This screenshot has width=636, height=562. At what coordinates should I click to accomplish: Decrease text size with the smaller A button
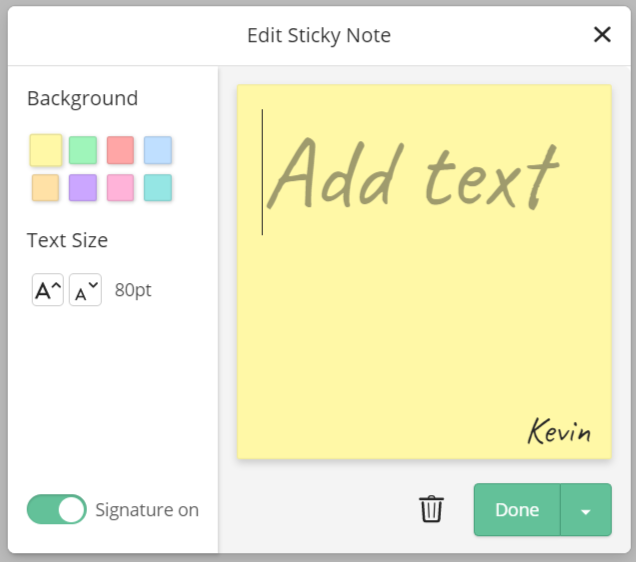point(85,290)
